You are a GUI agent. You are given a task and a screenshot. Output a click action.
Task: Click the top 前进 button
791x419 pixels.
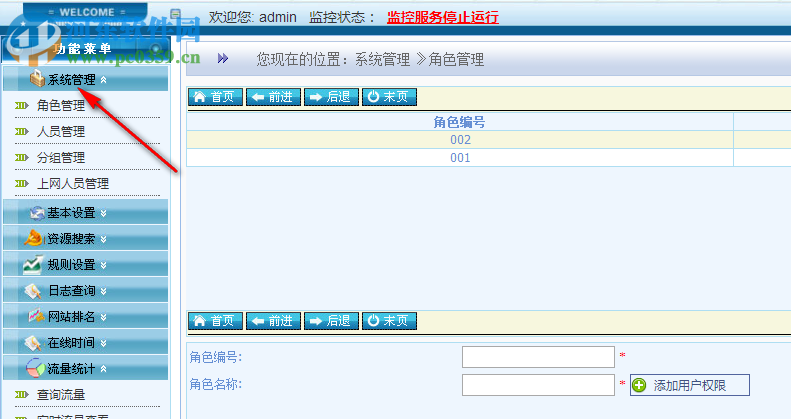[x=273, y=97]
